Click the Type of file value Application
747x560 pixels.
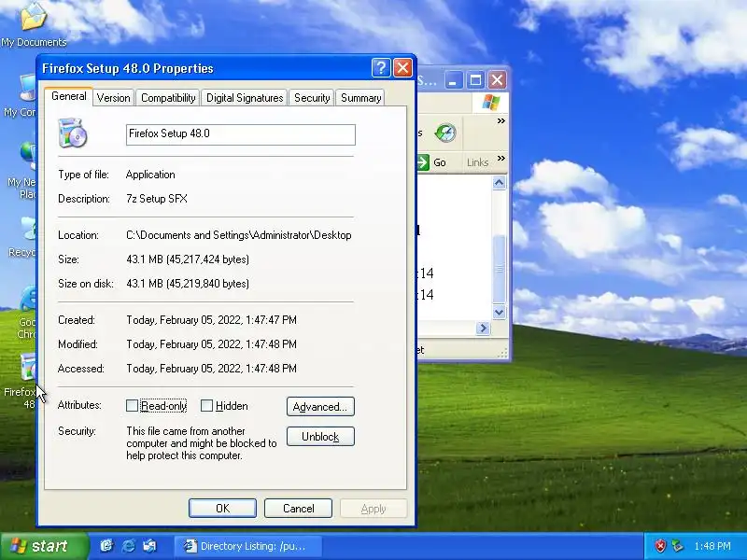150,175
